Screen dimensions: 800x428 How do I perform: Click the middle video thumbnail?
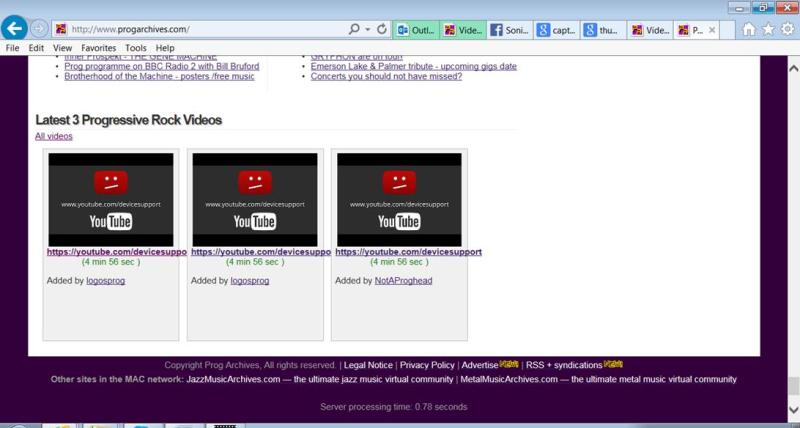point(255,200)
